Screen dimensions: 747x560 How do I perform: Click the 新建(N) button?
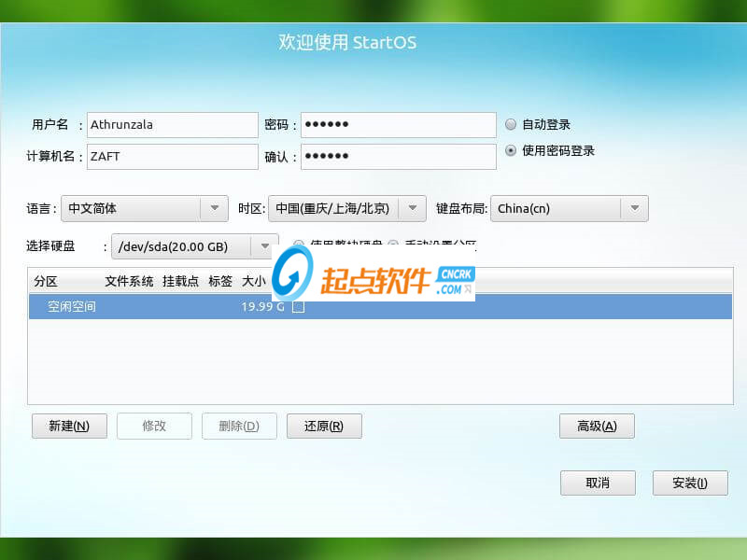click(69, 426)
